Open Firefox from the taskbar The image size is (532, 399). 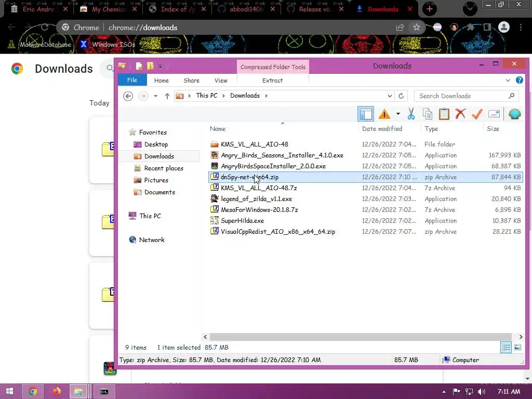(57, 391)
